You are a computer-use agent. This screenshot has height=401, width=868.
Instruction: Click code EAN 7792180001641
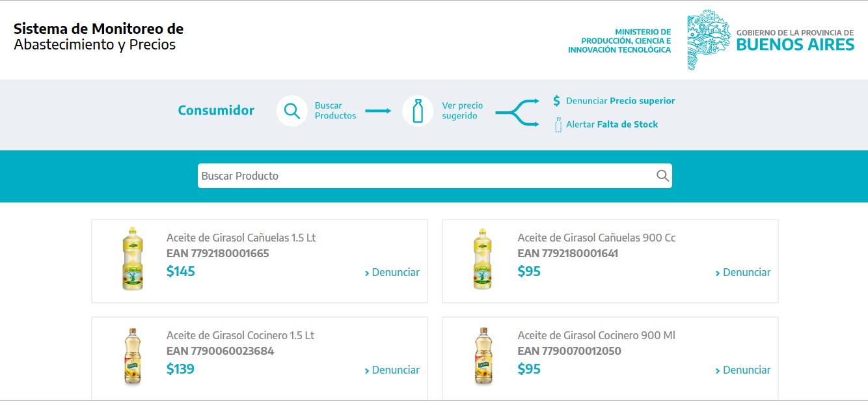pos(568,253)
